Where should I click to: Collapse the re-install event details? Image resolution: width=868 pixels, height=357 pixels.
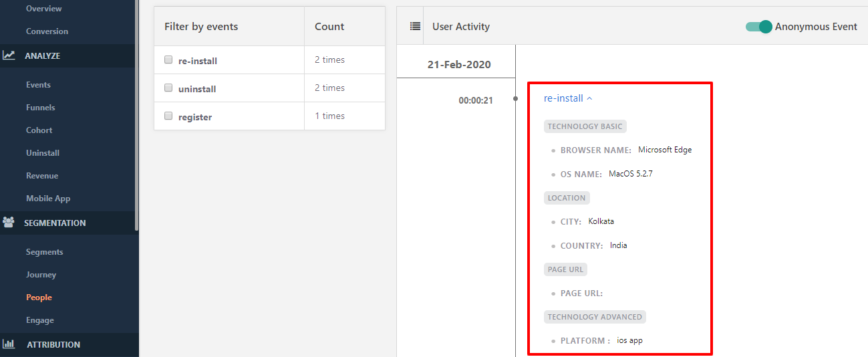pos(568,98)
